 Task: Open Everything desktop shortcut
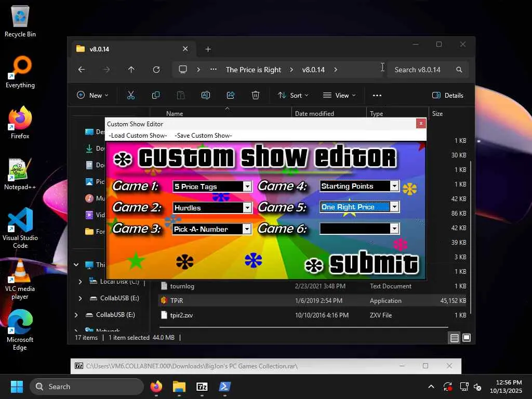pos(20,72)
